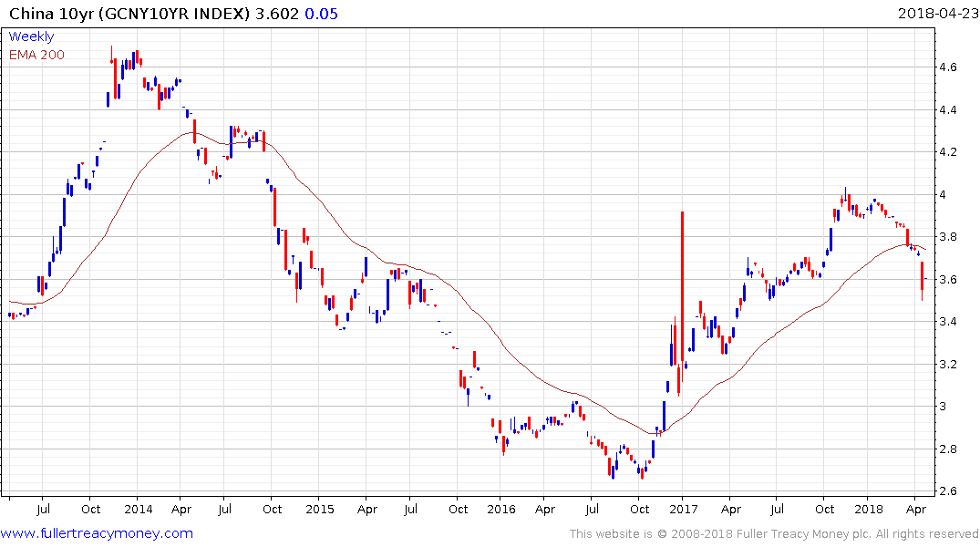Image resolution: width=980 pixels, height=547 pixels.
Task: Click the 3.8 y-axis label
Action: [x=948, y=237]
